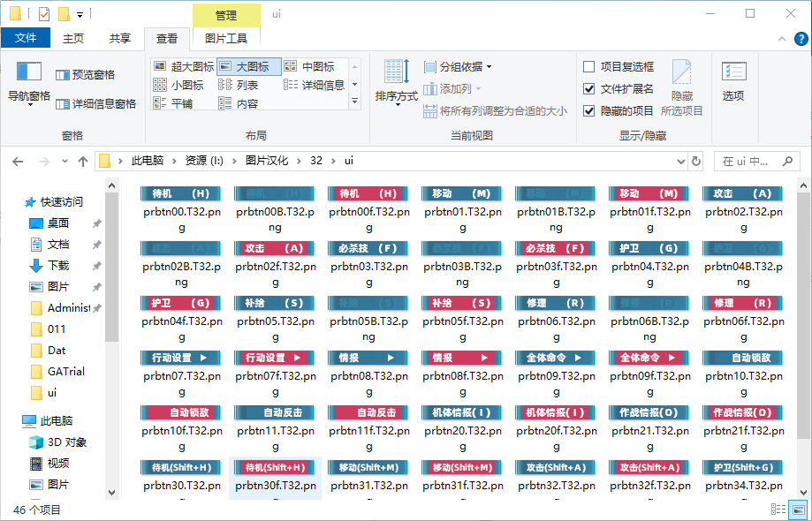Click the refresh button beside address bar

(696, 162)
